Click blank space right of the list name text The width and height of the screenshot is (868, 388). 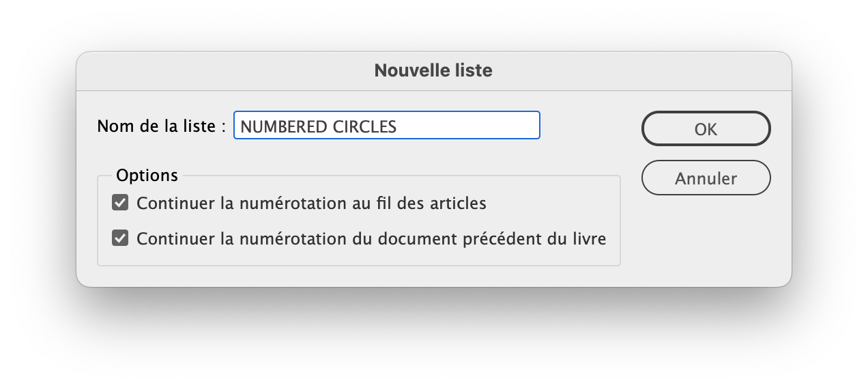pos(471,126)
